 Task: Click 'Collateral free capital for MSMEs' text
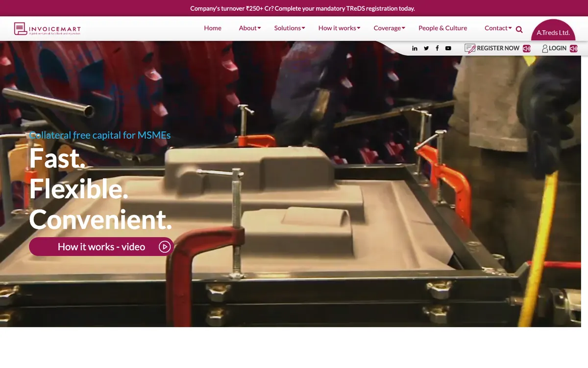point(100,135)
